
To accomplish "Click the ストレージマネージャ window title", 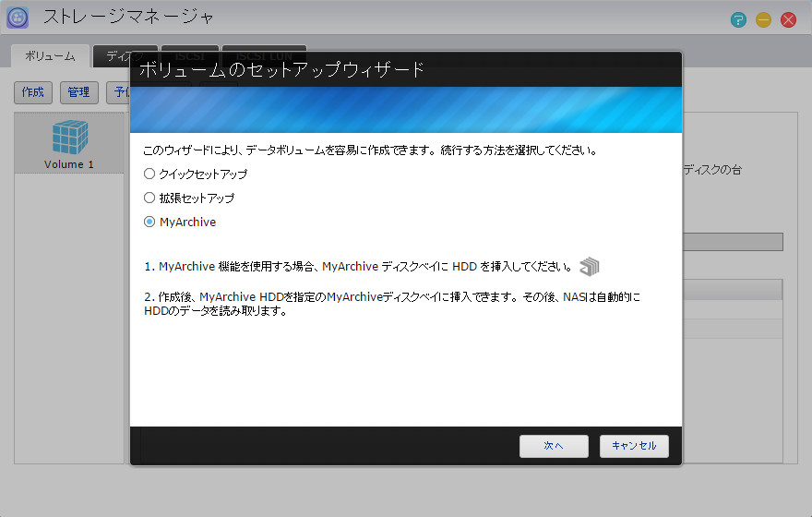I will tap(128, 18).
